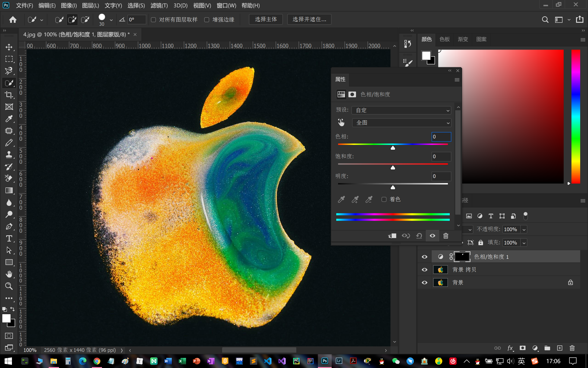The image size is (588, 368).
Task: Open the Color panel flyout menu
Action: [x=583, y=40]
